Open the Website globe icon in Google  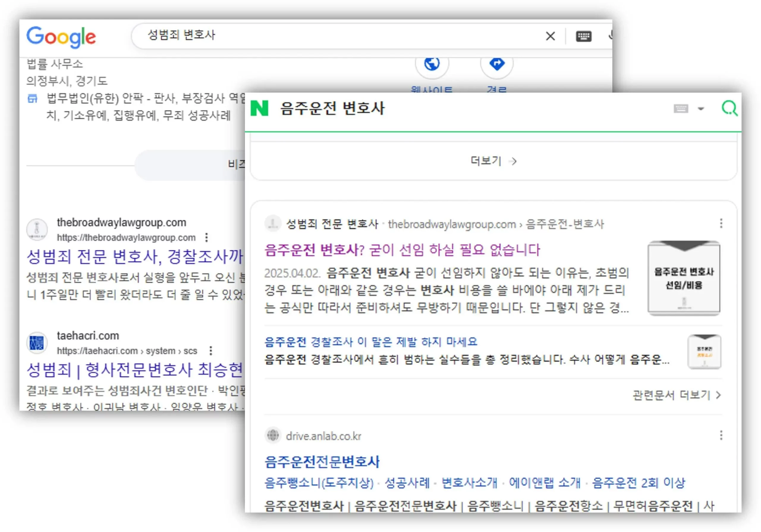(432, 63)
